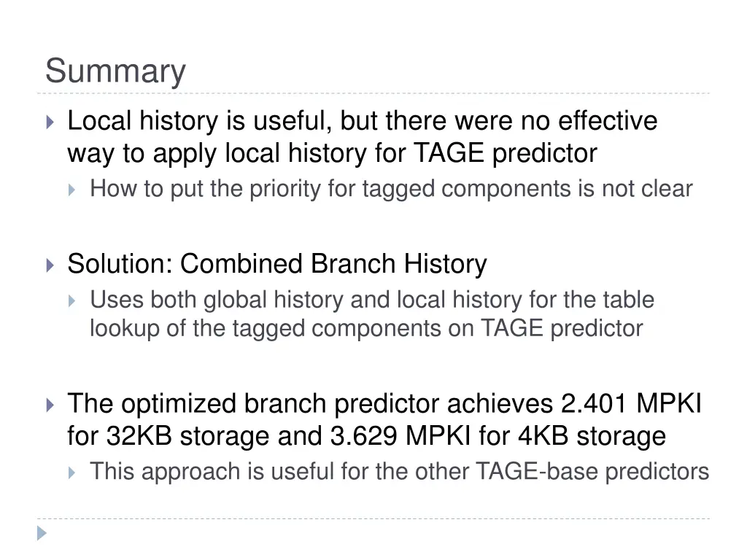Screen dimensions: 747x560
Task: Click the line 'How to put the priority for tagged components'
Action: (330, 189)
